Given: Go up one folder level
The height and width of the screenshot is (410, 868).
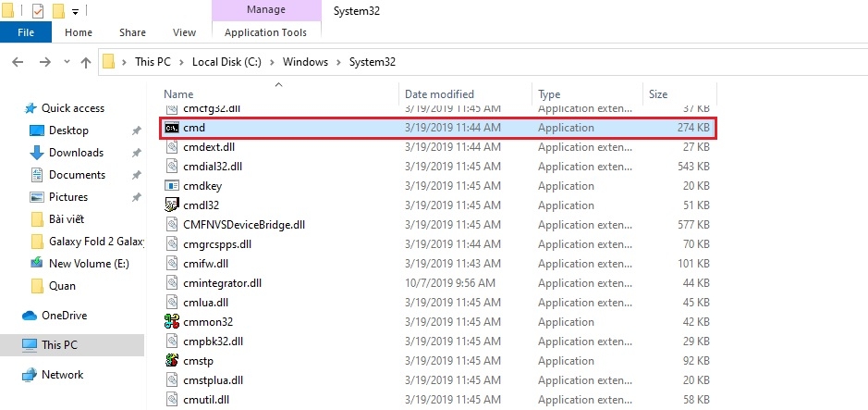Looking at the screenshot, I should point(86,62).
